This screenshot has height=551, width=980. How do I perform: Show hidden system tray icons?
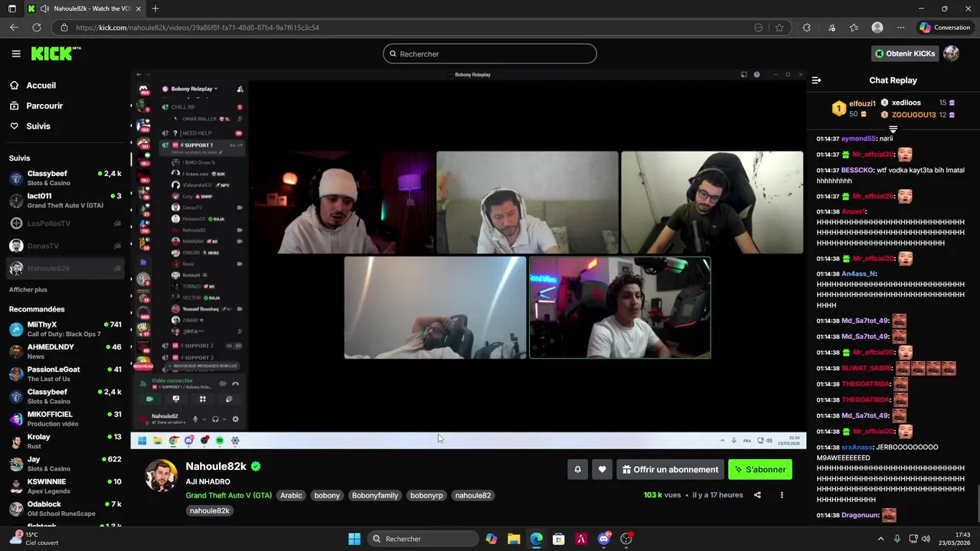[x=880, y=539]
